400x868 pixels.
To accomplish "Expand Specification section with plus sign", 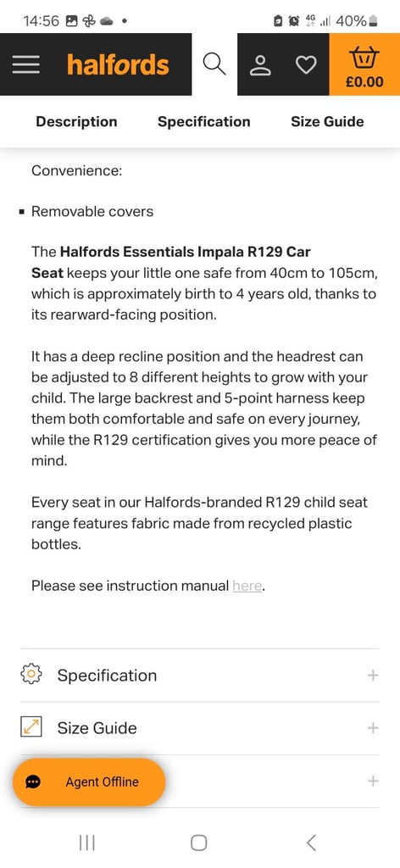I will pyautogui.click(x=374, y=675).
